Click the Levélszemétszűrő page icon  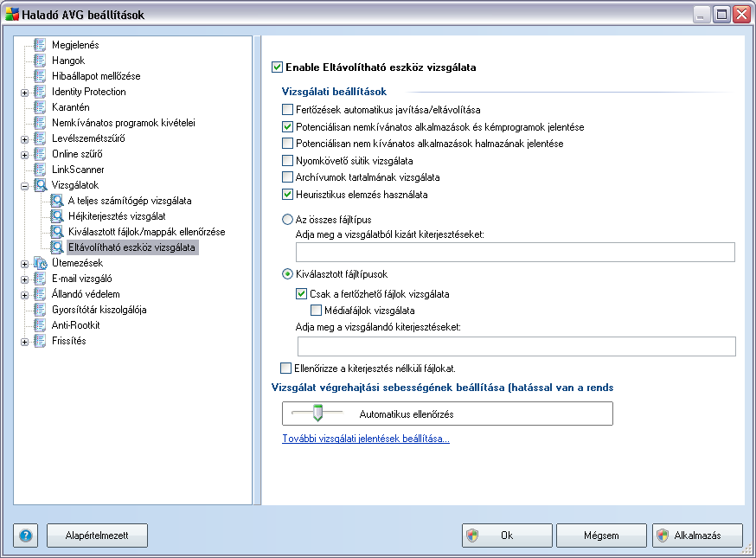coord(40,138)
